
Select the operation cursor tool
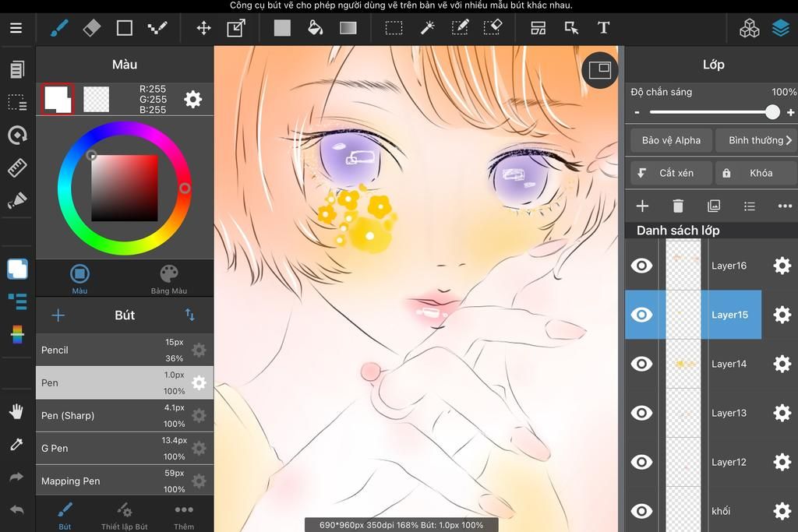coord(571,28)
